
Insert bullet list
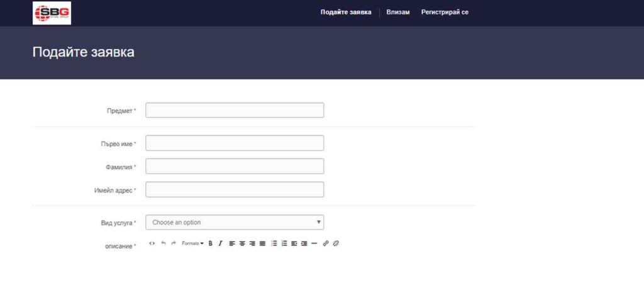pyautogui.click(x=274, y=243)
